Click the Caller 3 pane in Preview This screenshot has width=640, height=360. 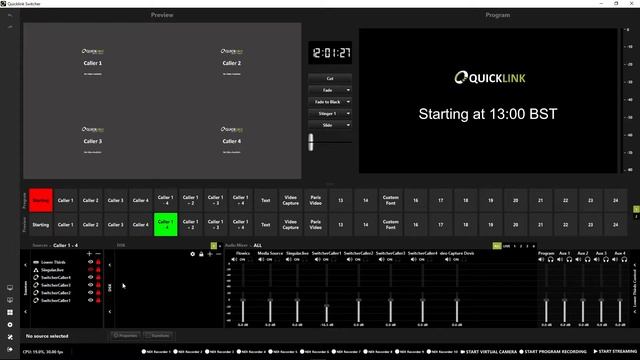coord(93,140)
